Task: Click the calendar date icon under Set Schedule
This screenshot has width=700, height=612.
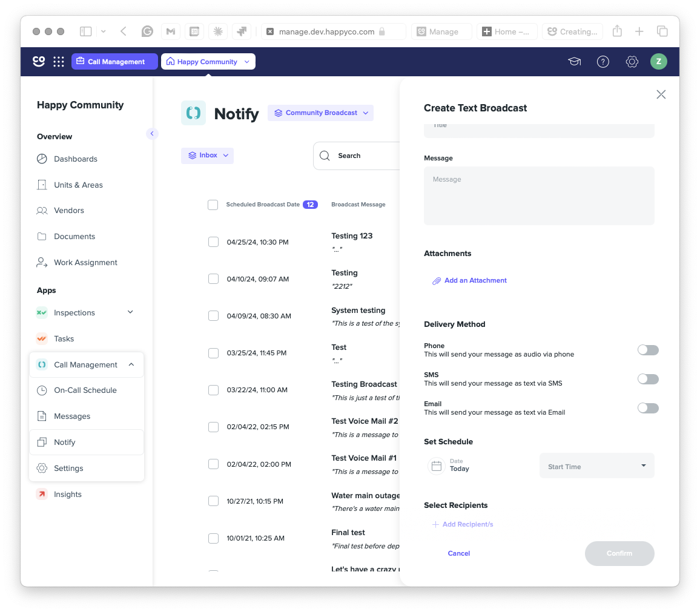Action: [x=437, y=466]
